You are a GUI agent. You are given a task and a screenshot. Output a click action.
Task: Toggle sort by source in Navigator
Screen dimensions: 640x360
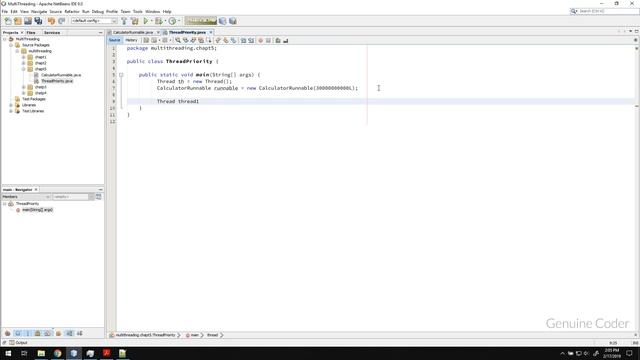tap(80, 333)
